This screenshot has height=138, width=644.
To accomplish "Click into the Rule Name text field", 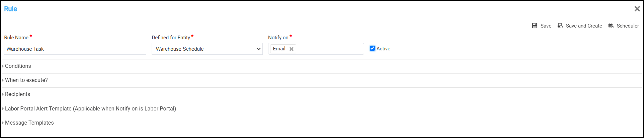I will pos(75,49).
